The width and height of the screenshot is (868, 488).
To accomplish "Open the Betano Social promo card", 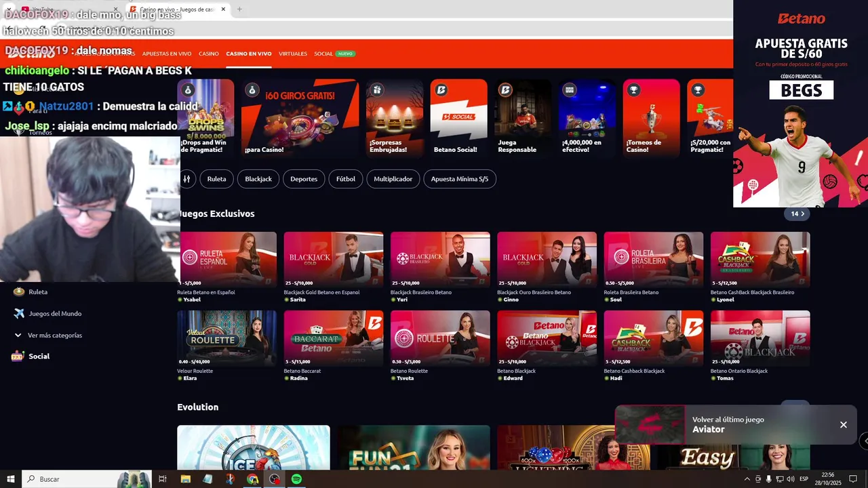I will click(458, 119).
